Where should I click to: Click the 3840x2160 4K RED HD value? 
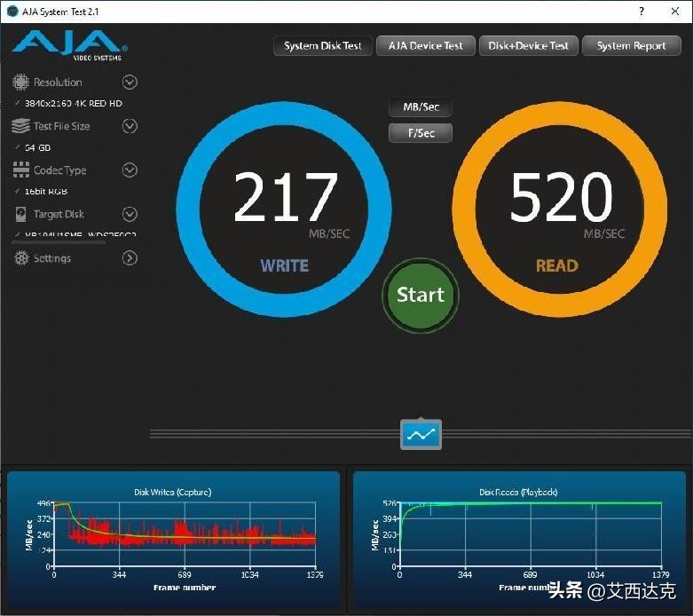(x=74, y=104)
